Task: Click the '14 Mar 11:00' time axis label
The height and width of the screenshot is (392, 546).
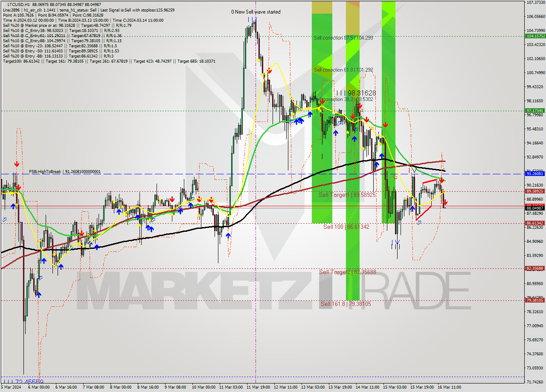Action: pos(367,387)
